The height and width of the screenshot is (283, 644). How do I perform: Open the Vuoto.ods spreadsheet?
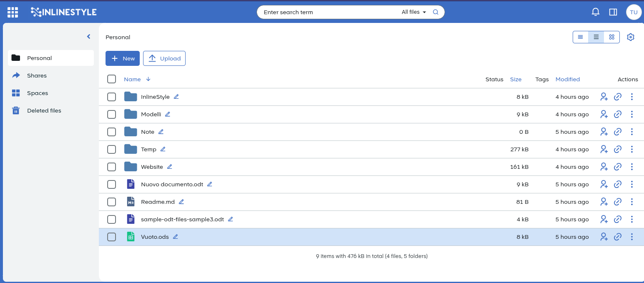tap(155, 237)
